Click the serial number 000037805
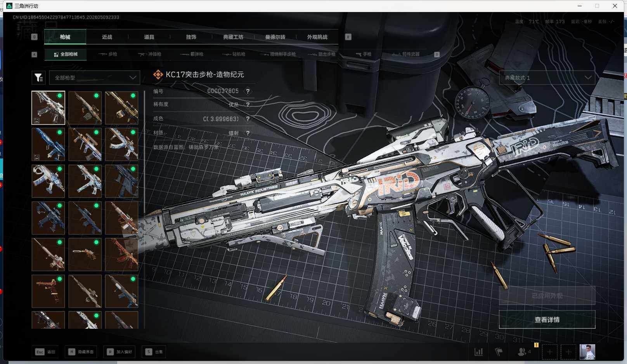This screenshot has width=627, height=364. [x=223, y=91]
